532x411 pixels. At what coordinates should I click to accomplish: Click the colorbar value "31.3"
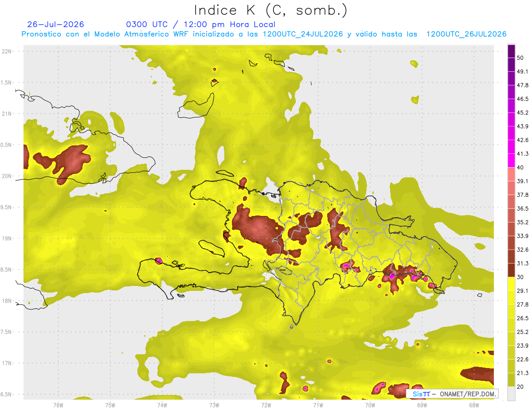(523, 263)
